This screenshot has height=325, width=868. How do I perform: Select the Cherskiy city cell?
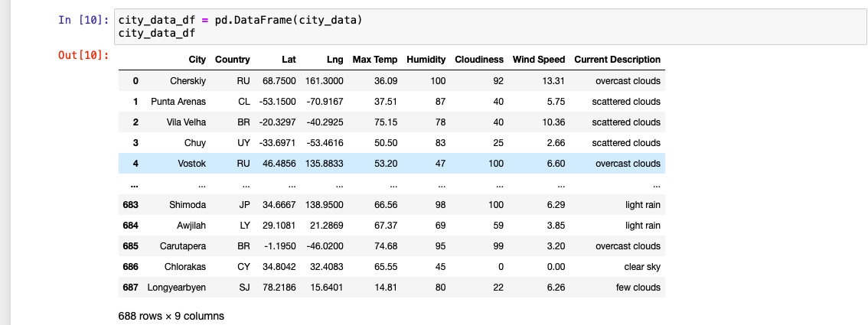tap(188, 81)
